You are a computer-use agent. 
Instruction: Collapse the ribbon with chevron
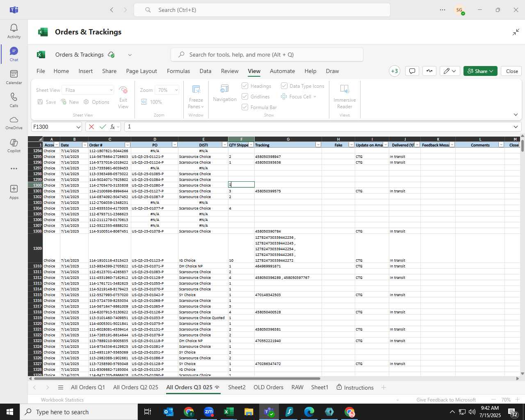tap(516, 115)
